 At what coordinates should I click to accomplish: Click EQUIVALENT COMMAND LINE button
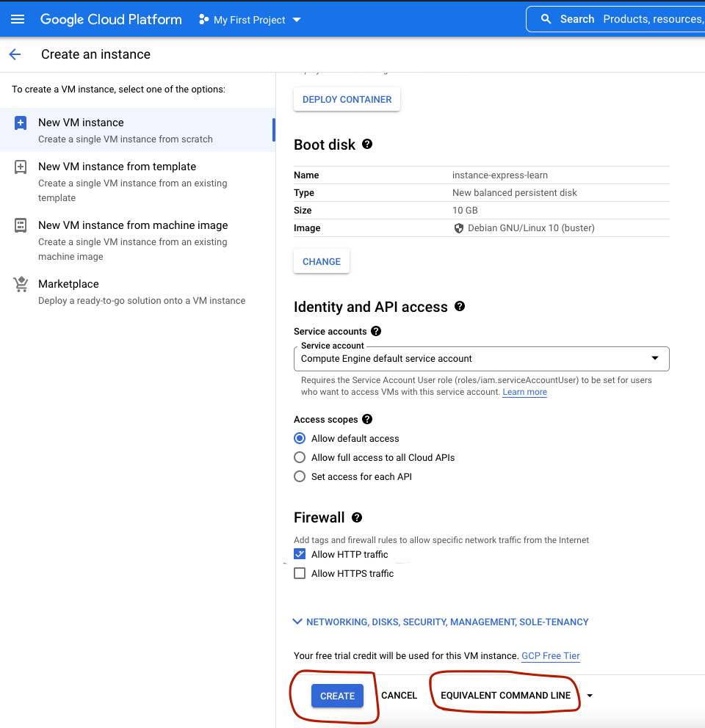[x=506, y=696]
